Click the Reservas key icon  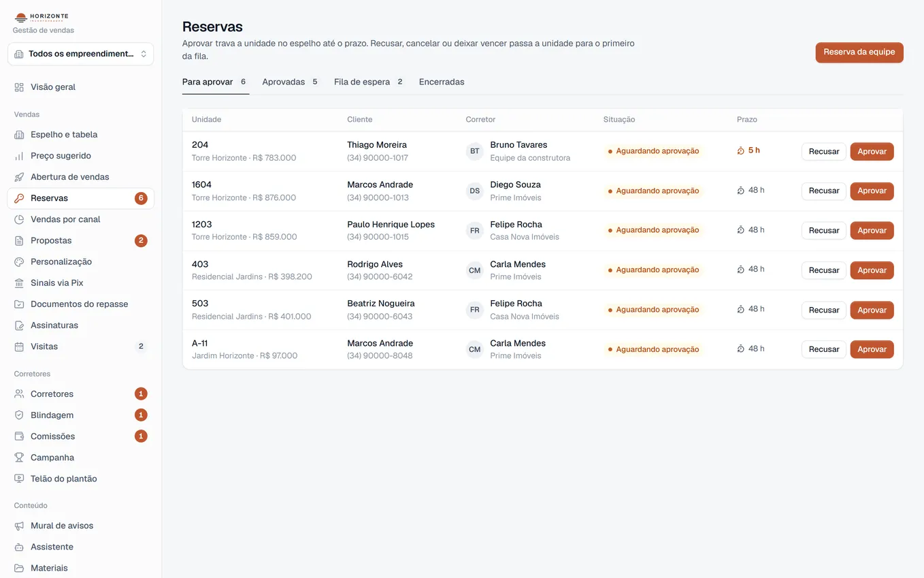click(x=19, y=198)
